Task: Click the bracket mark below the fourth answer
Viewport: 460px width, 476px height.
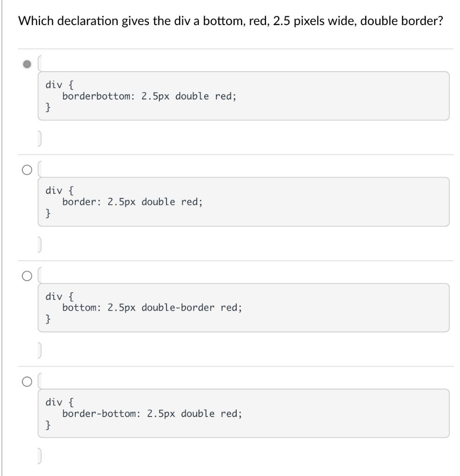Action: point(40,456)
